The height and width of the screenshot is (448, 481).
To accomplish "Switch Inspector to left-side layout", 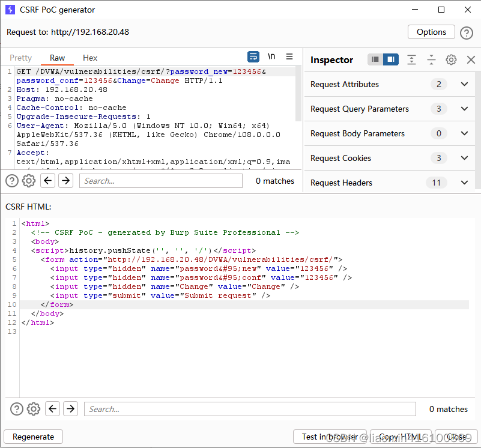I will [375, 59].
